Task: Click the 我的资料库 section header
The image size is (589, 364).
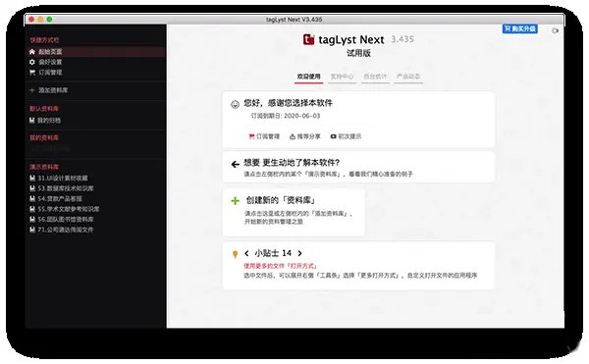Action: (x=44, y=137)
